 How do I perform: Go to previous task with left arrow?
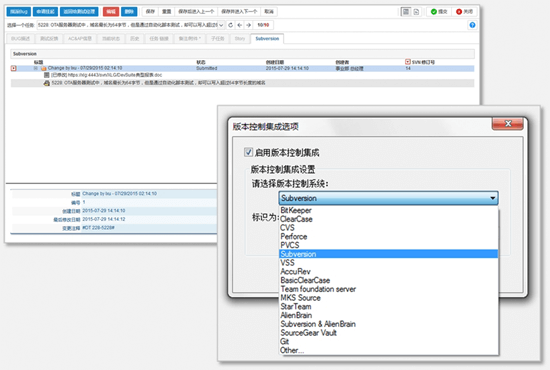pyautogui.click(x=240, y=25)
